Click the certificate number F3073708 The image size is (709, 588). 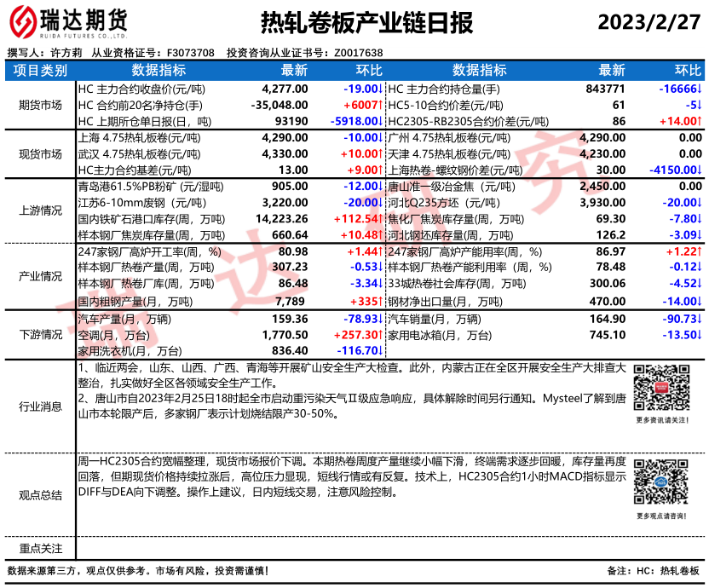coord(191,53)
